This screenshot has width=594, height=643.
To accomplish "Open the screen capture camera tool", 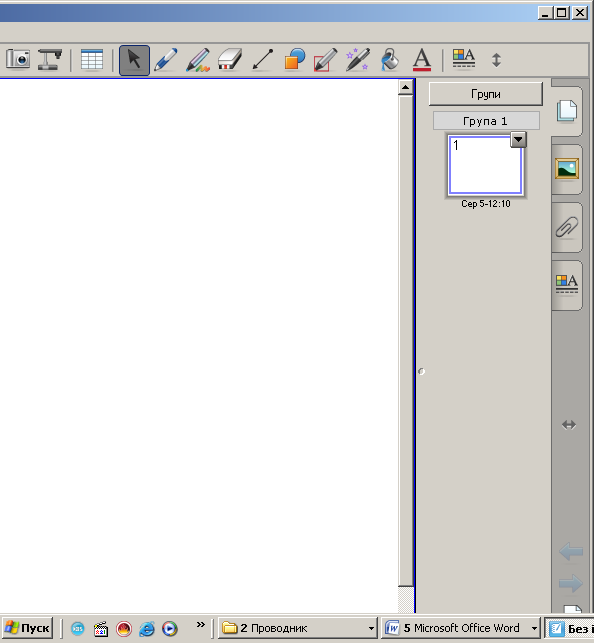I will [18, 59].
